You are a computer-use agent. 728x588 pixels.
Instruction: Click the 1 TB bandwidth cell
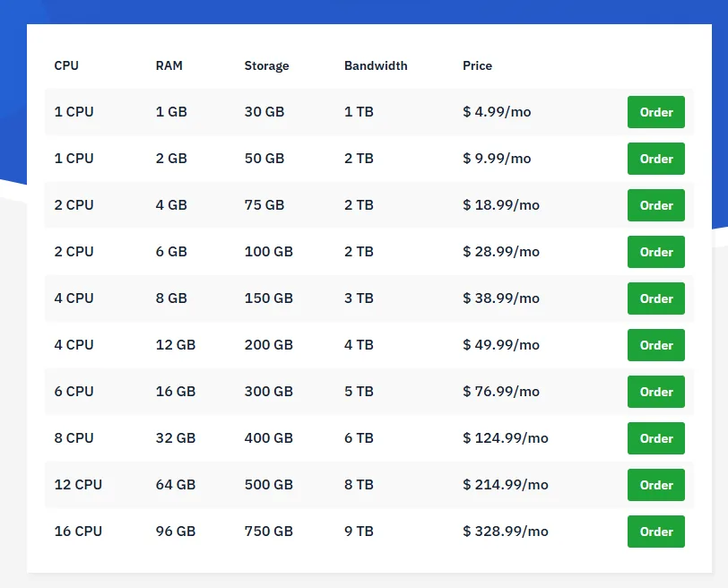coord(359,112)
